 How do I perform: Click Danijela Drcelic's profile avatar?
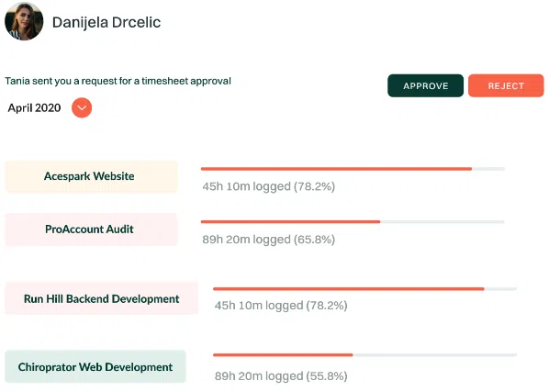click(24, 21)
